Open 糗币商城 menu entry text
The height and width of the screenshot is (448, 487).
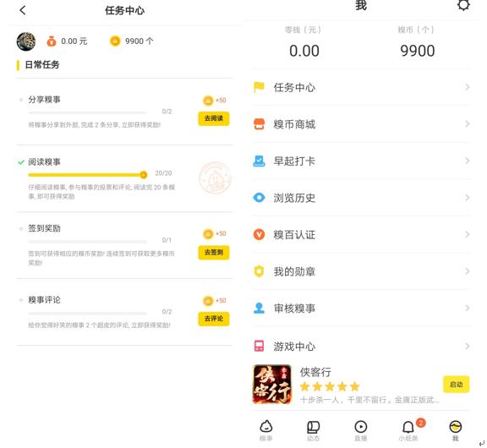[x=294, y=124]
